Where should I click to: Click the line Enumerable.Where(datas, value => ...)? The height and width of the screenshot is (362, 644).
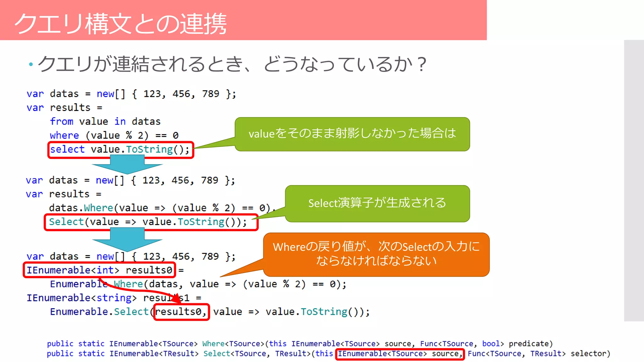tap(198, 284)
